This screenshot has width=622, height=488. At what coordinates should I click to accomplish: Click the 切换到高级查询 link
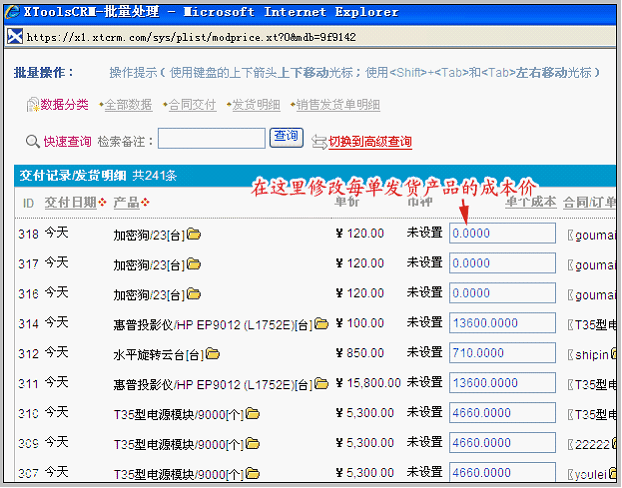369,142
